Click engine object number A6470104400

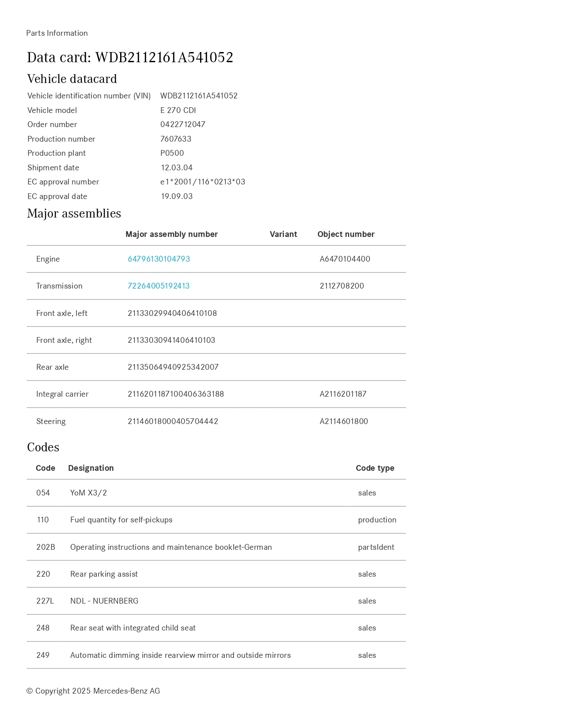coord(345,259)
